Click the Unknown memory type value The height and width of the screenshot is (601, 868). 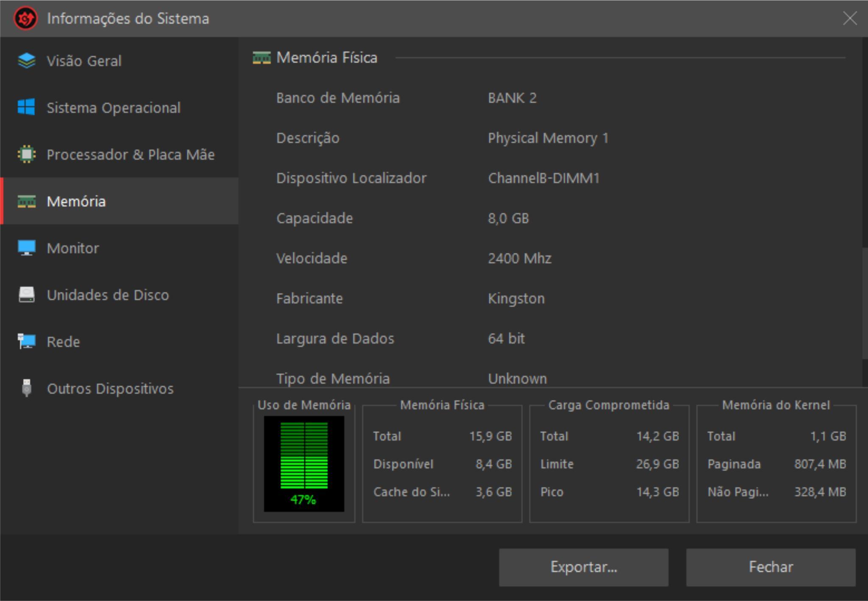(x=517, y=379)
